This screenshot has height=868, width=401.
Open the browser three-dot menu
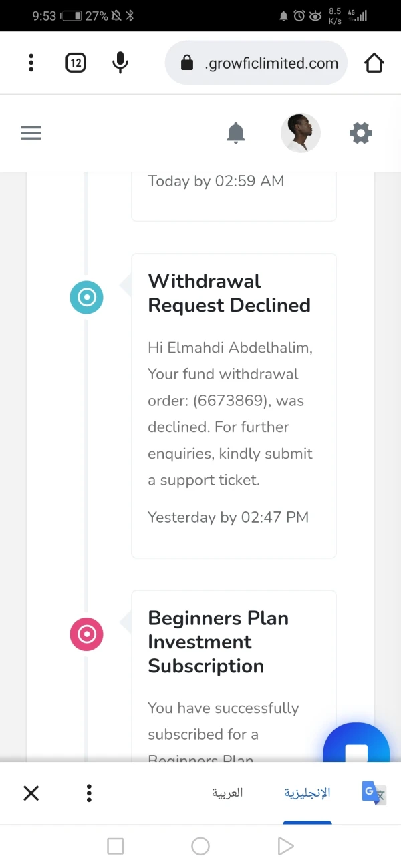pos(31,63)
